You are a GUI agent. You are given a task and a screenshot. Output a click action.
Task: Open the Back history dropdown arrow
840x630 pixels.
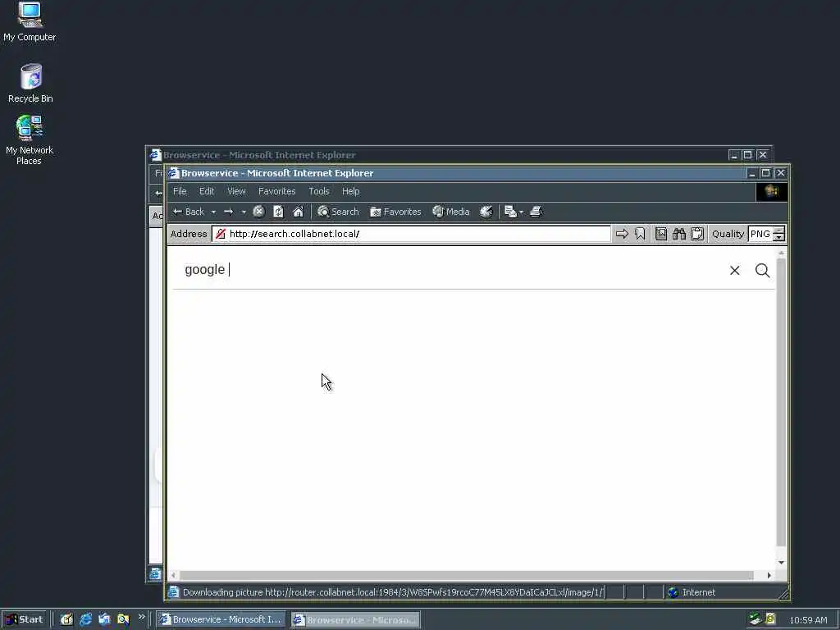click(213, 212)
